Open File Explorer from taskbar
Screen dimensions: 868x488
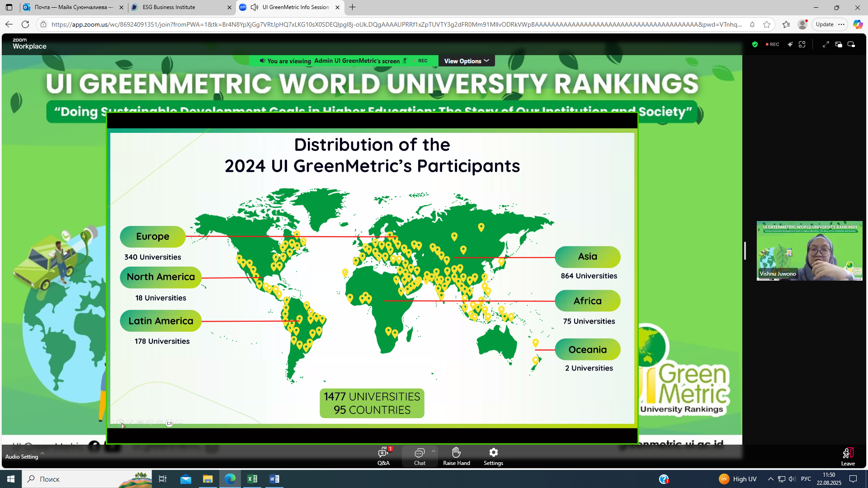point(208,479)
